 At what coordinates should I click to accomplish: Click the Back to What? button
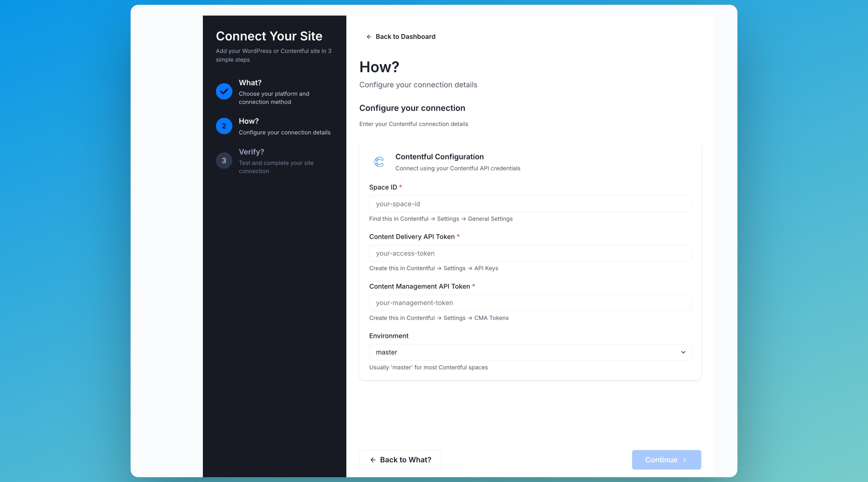click(400, 460)
